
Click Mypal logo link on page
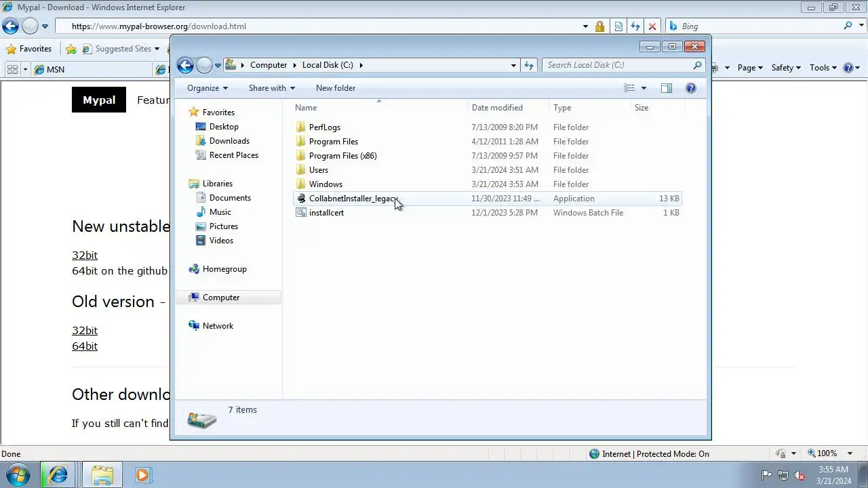[99, 100]
